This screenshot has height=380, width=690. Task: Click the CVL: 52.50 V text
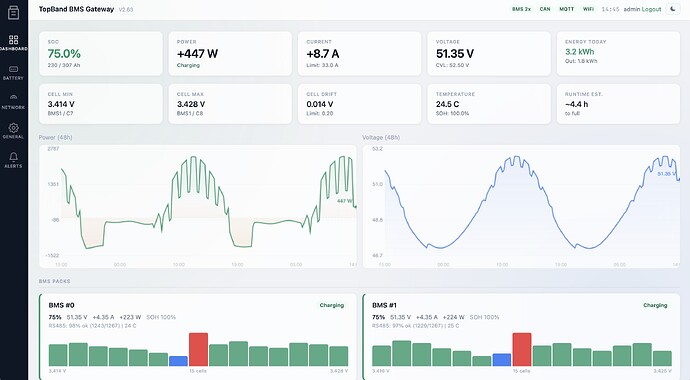click(452, 65)
